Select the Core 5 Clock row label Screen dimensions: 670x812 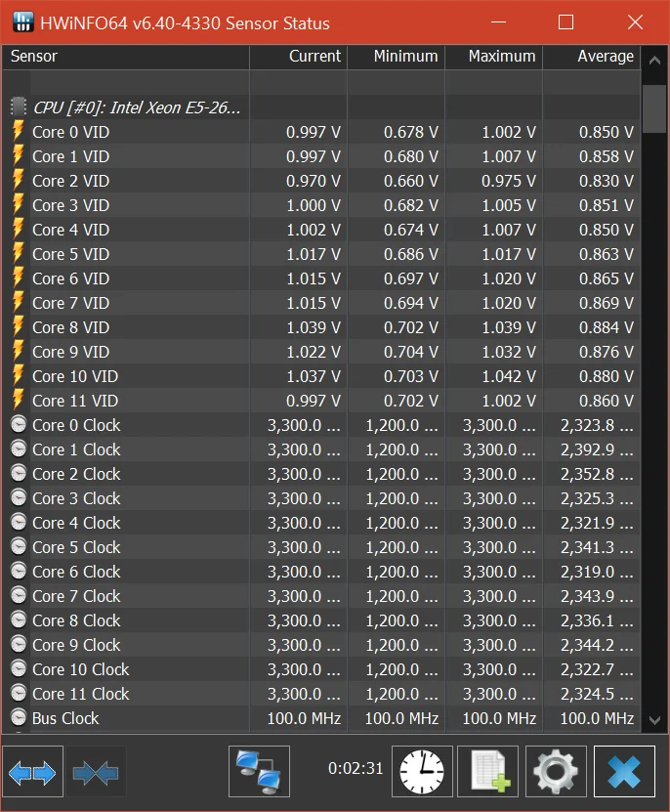76,547
